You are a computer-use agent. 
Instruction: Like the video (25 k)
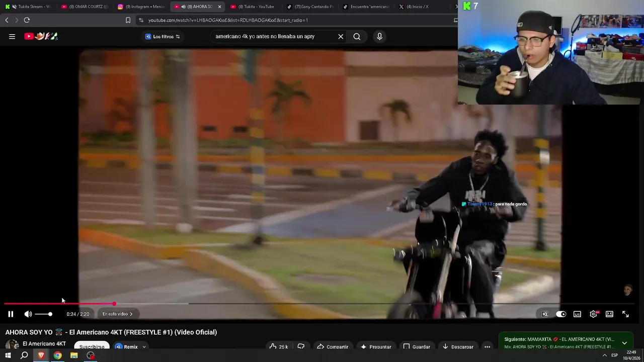(x=279, y=346)
